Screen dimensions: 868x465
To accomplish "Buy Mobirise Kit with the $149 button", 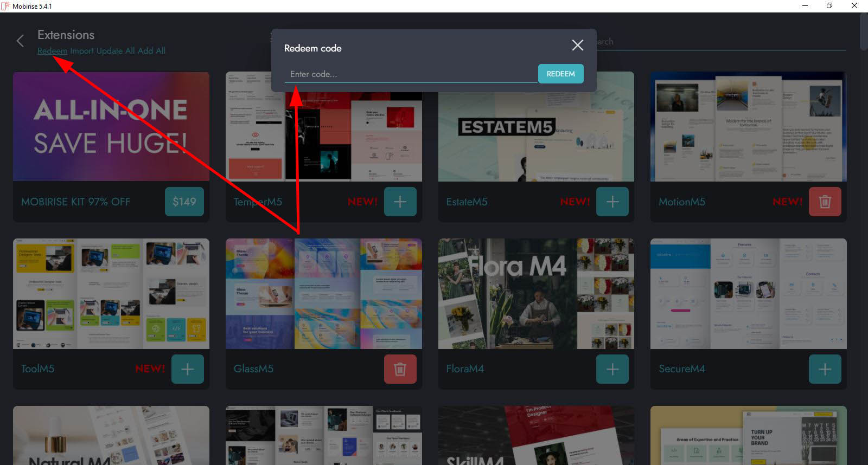I will [184, 202].
